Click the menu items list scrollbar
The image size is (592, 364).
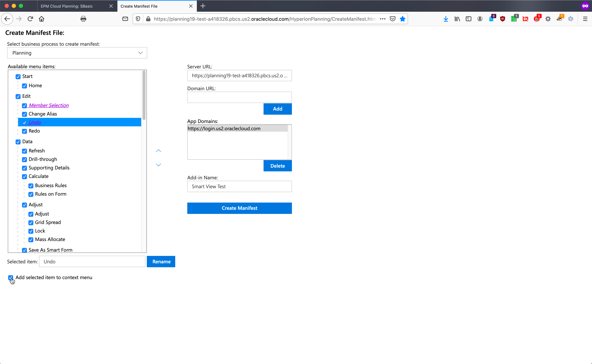(x=144, y=95)
